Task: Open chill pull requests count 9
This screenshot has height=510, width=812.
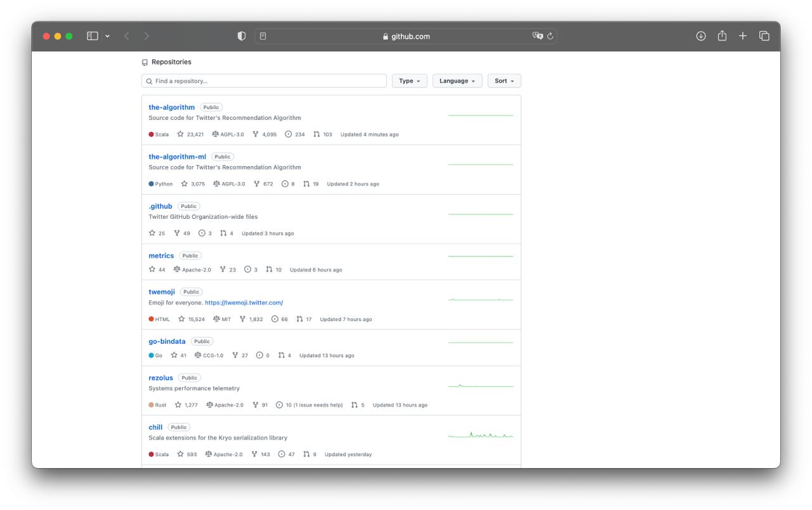Action: pyautogui.click(x=310, y=454)
